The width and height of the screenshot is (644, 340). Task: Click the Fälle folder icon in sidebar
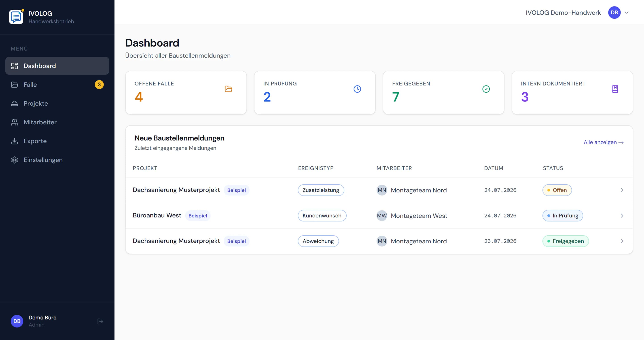point(15,85)
